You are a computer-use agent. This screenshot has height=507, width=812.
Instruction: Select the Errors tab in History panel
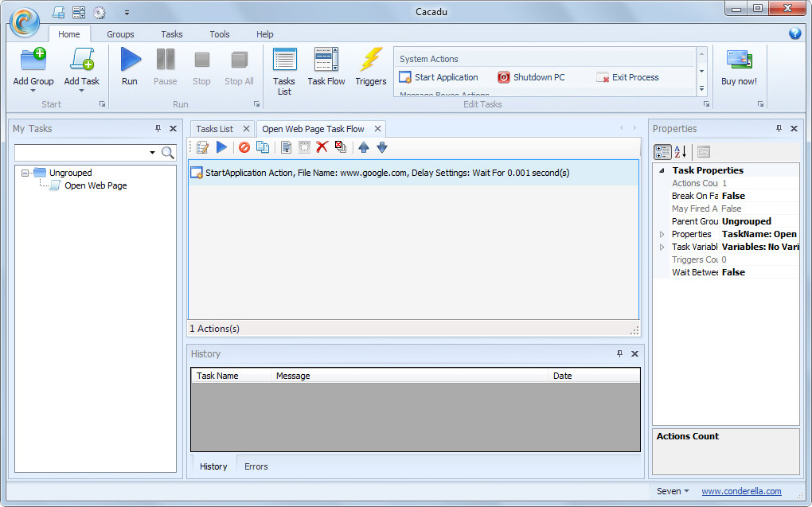click(256, 466)
